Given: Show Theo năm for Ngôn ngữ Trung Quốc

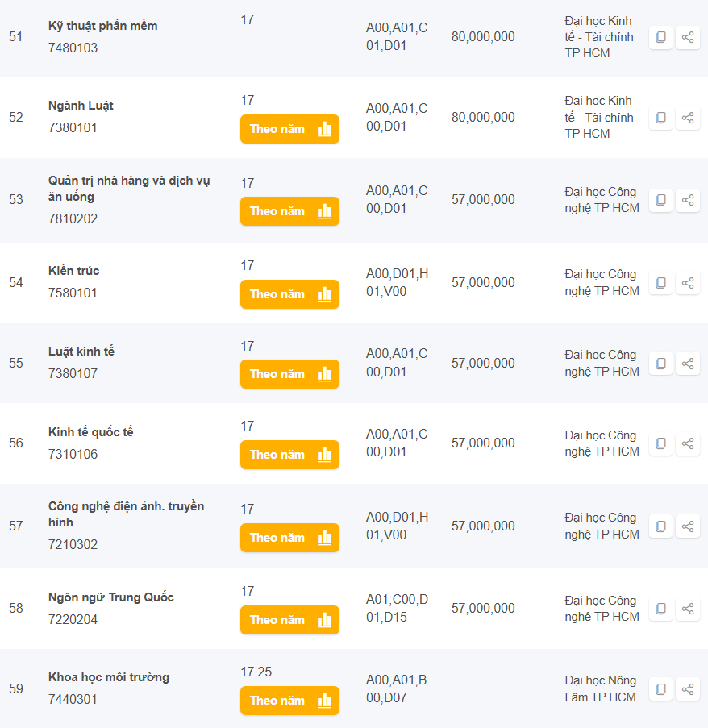Looking at the screenshot, I should pos(289,620).
